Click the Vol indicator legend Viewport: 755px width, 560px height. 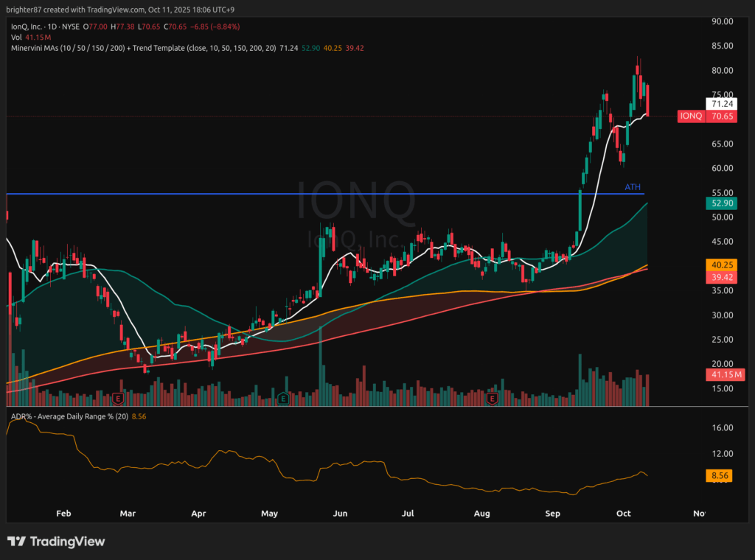click(x=15, y=36)
